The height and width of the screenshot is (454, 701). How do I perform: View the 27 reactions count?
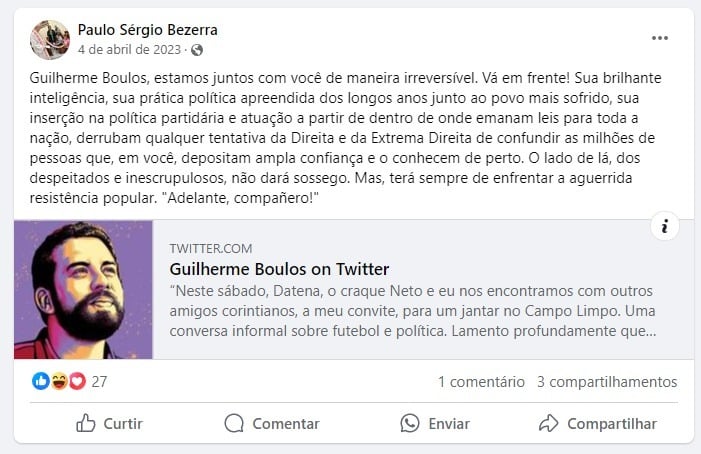coord(99,381)
